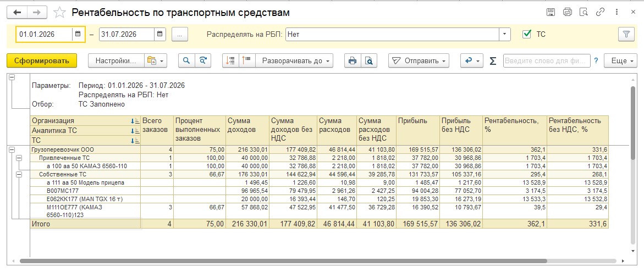
Task: Open Настройки... button
Action: 116,60
